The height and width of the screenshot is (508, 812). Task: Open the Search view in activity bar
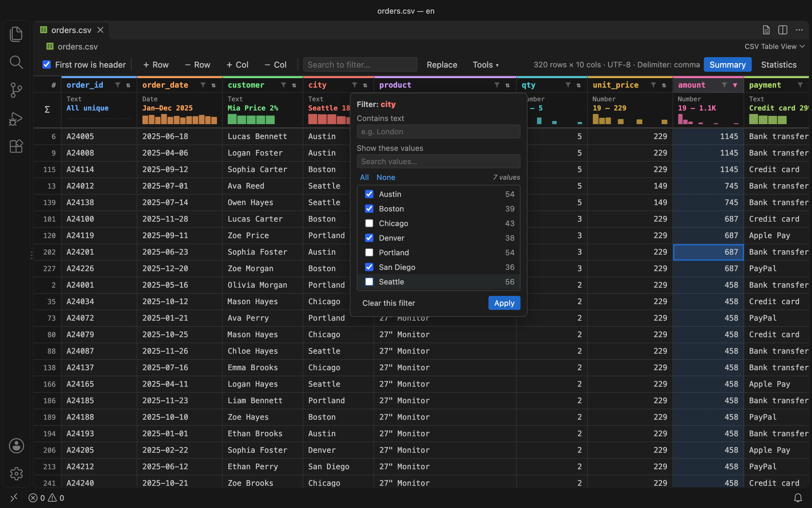(16, 62)
